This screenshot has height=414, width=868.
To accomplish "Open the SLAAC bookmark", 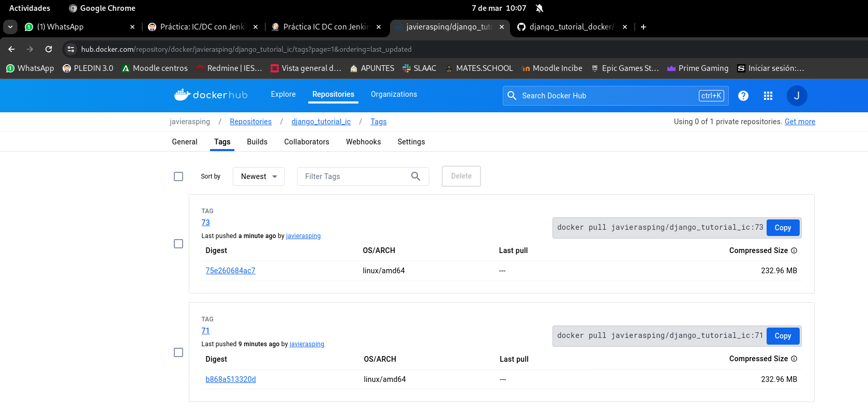I will tap(420, 68).
